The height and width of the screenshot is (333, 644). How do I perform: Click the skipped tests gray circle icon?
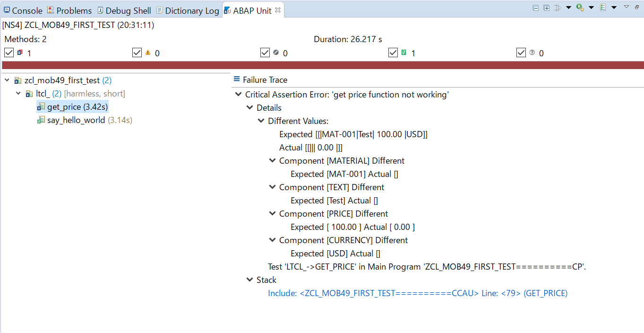(x=276, y=53)
